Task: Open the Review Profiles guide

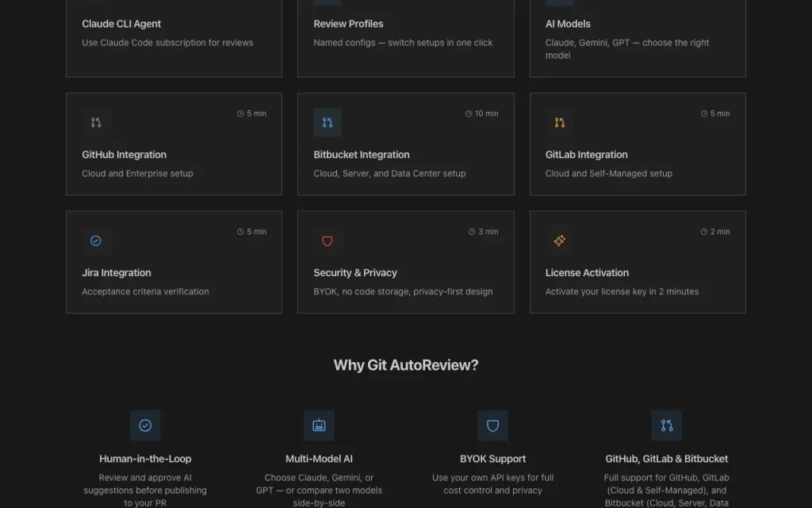Action: 348,24
